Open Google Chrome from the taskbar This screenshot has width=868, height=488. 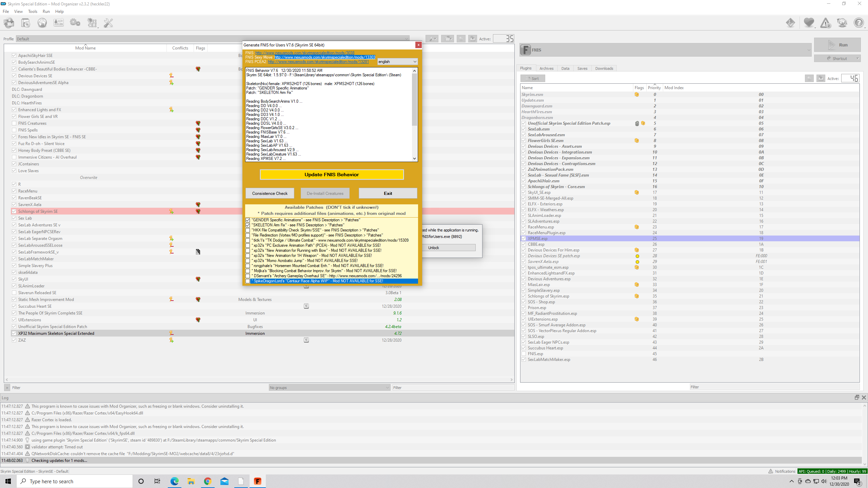(208, 481)
